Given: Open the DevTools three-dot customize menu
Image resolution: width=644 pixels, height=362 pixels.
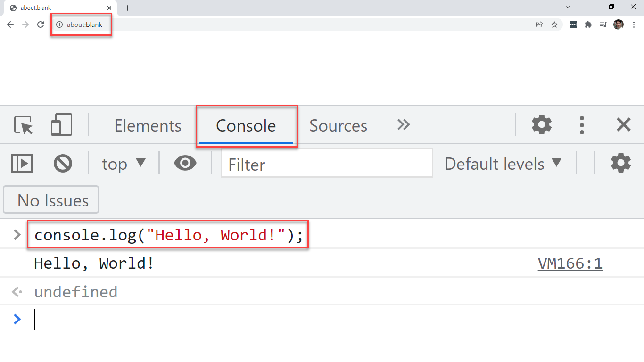Looking at the screenshot, I should tap(582, 125).
